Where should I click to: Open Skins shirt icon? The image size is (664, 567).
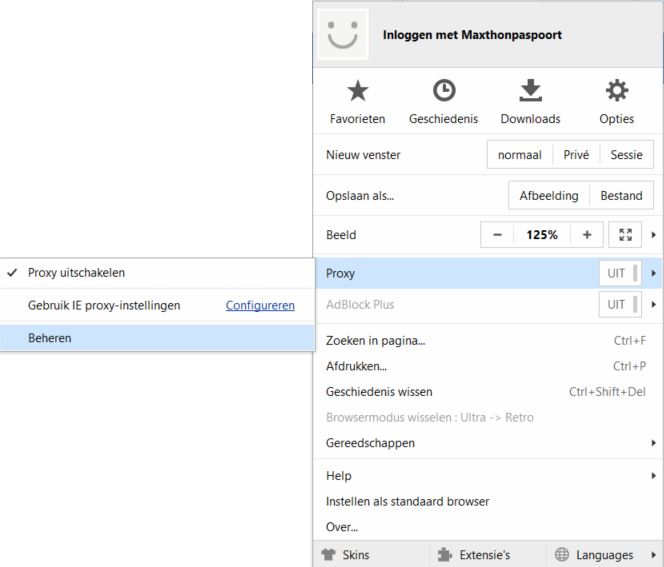coord(328,554)
